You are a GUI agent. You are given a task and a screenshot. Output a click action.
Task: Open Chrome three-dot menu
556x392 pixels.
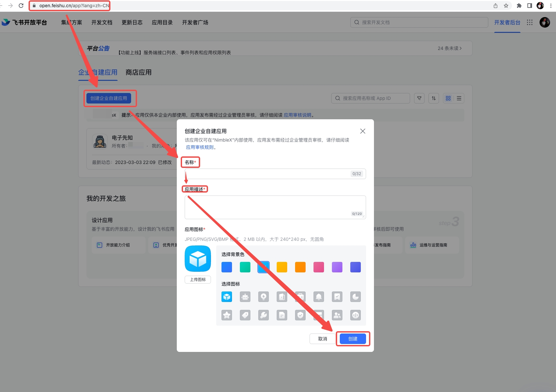[x=551, y=6]
